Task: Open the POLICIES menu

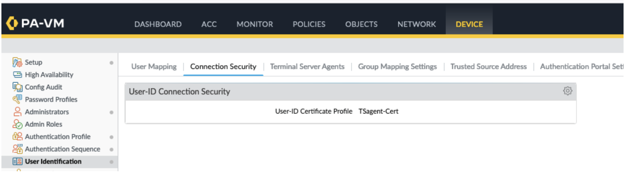Action: [x=309, y=24]
